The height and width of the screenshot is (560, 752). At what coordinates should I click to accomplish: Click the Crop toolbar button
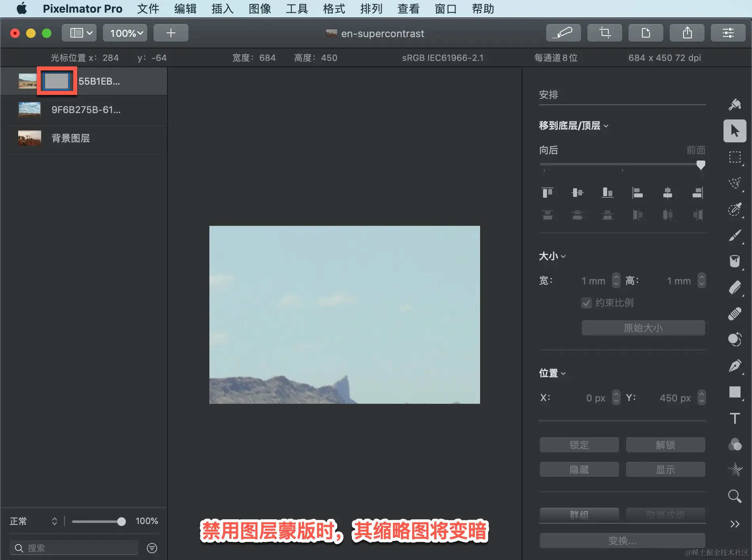coord(604,33)
